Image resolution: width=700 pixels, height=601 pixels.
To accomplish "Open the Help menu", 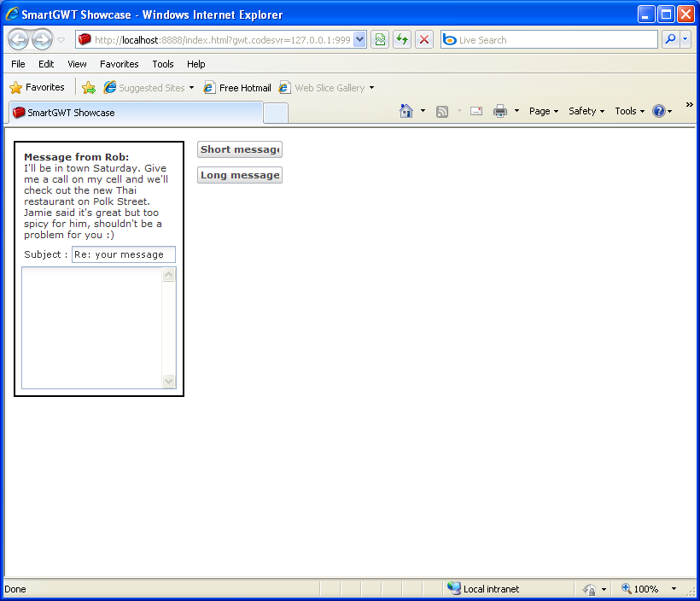I will click(195, 64).
